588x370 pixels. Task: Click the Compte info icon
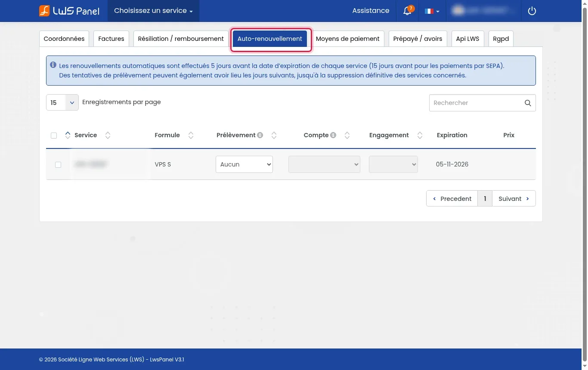333,135
